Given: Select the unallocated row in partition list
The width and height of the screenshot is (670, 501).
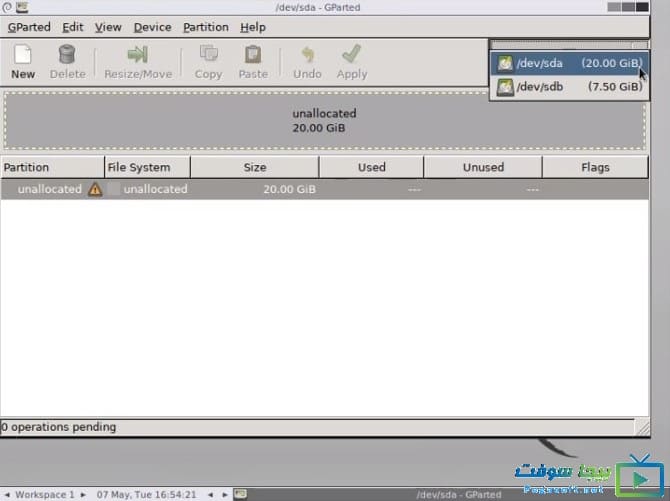Looking at the screenshot, I should [x=324, y=189].
